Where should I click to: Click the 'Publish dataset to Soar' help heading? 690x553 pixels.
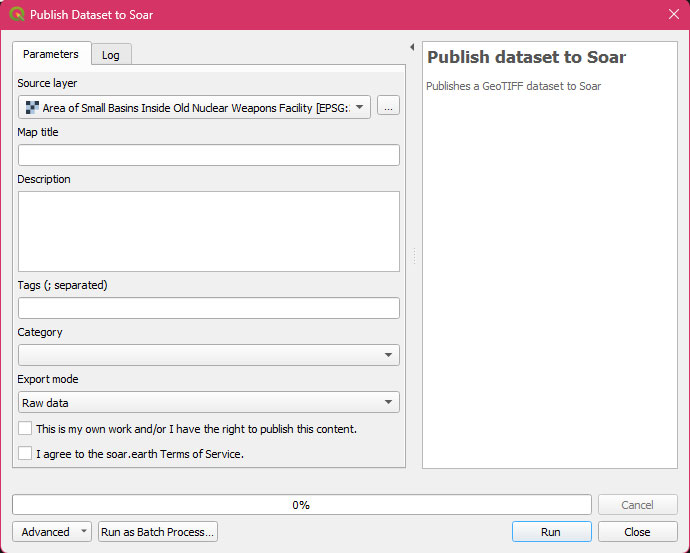coord(526,57)
